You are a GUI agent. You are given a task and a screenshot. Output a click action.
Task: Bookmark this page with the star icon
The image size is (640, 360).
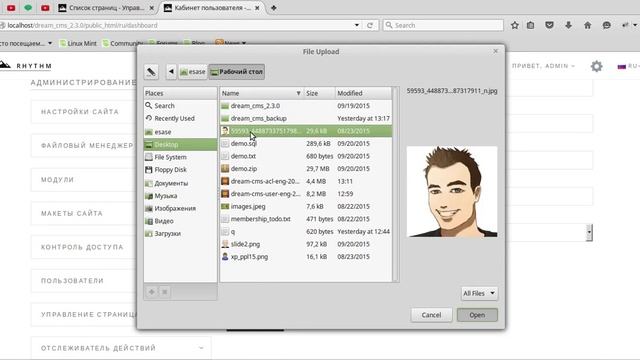point(515,25)
